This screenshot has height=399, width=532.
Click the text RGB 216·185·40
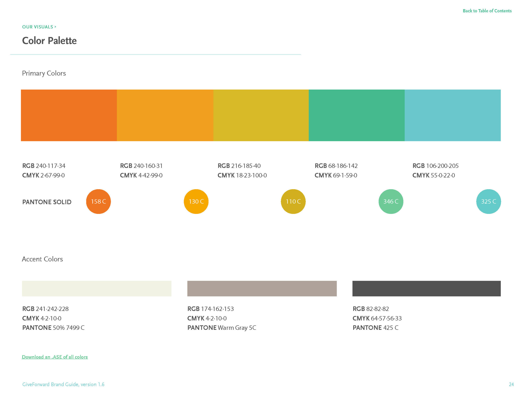tap(239, 166)
